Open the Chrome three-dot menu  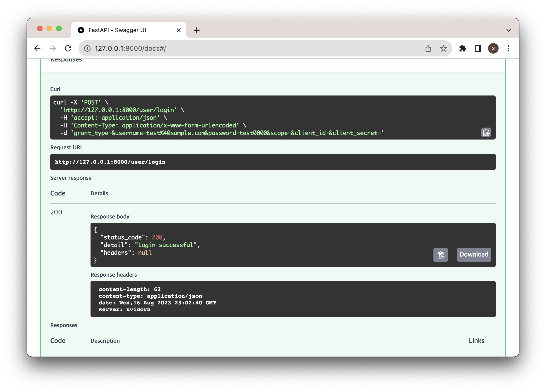(x=508, y=48)
